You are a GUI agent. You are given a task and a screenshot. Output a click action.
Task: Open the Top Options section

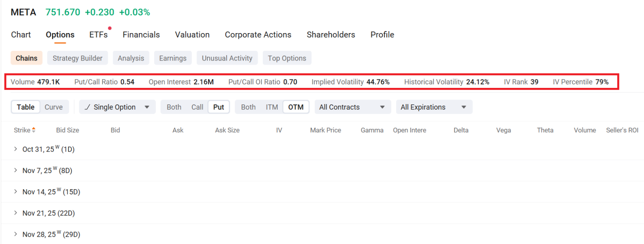point(287,58)
